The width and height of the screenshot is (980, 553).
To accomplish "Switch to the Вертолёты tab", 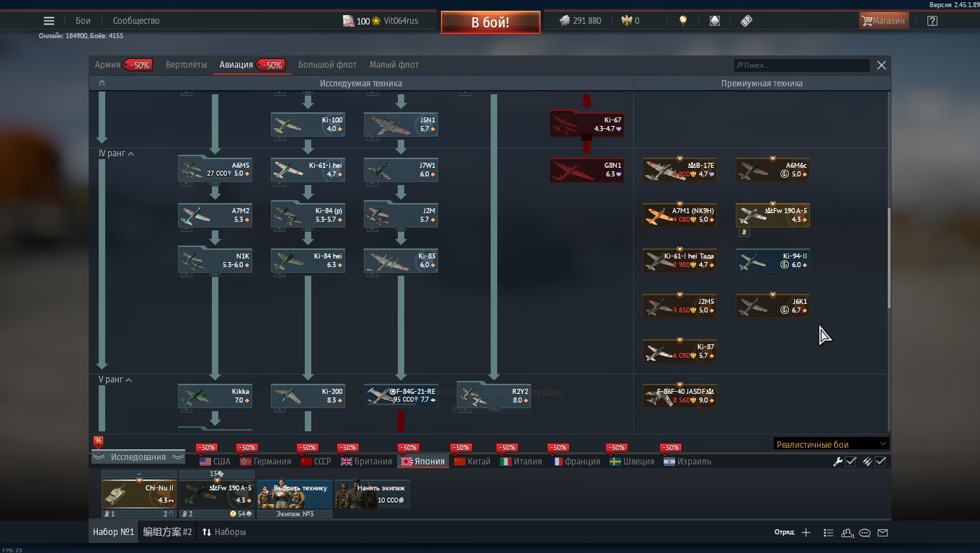I will (x=186, y=65).
